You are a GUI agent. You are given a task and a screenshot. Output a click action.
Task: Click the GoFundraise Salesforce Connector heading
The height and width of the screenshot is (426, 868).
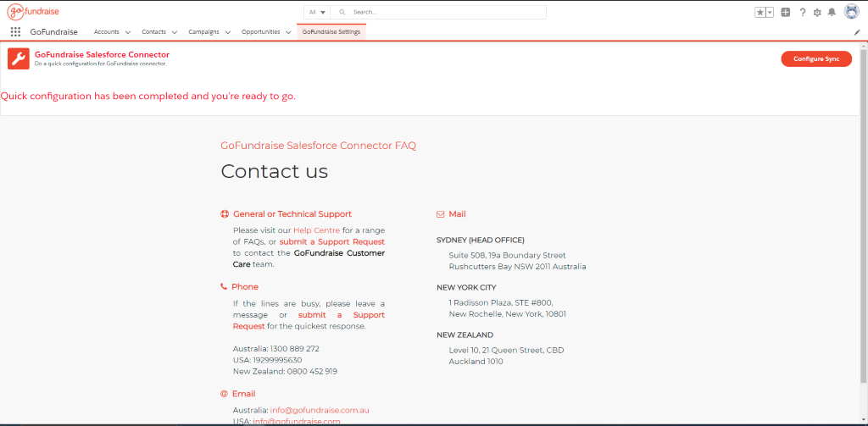[102, 55]
